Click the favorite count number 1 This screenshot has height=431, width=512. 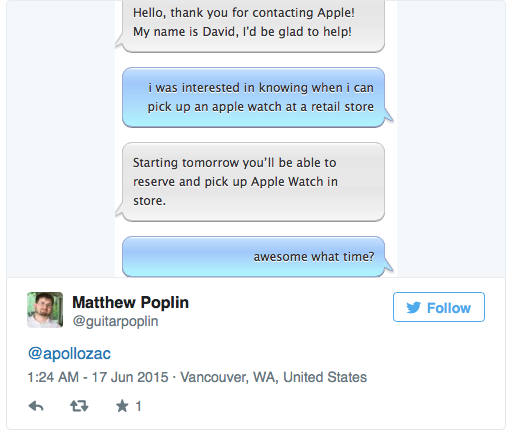(x=138, y=406)
